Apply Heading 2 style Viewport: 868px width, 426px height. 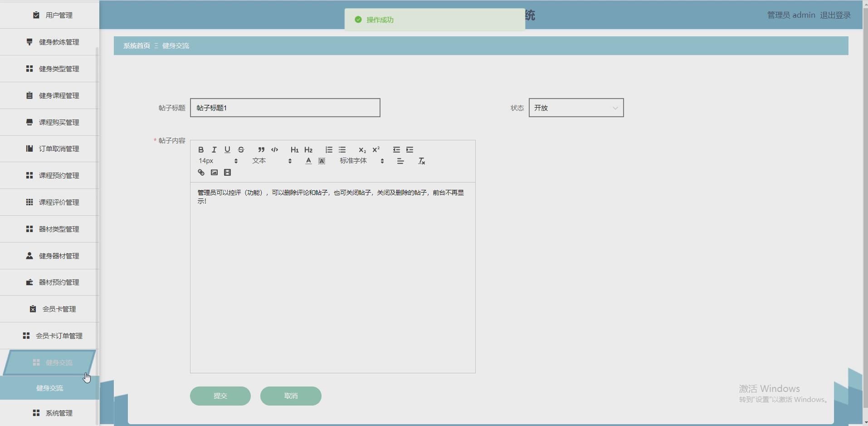pyautogui.click(x=308, y=150)
